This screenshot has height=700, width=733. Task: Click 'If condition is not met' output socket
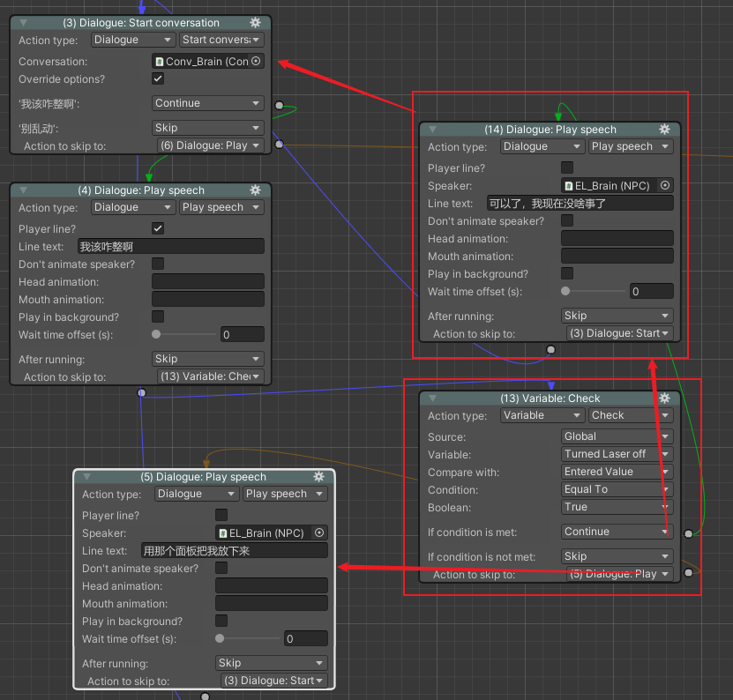689,572
